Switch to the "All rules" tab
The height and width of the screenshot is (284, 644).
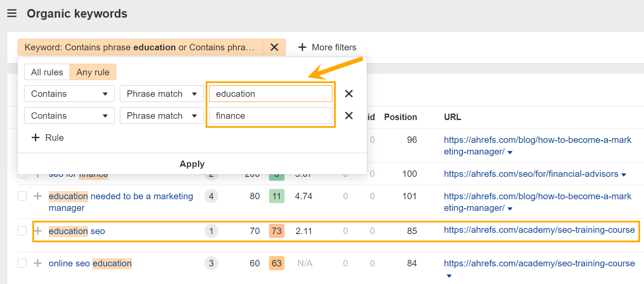point(47,72)
